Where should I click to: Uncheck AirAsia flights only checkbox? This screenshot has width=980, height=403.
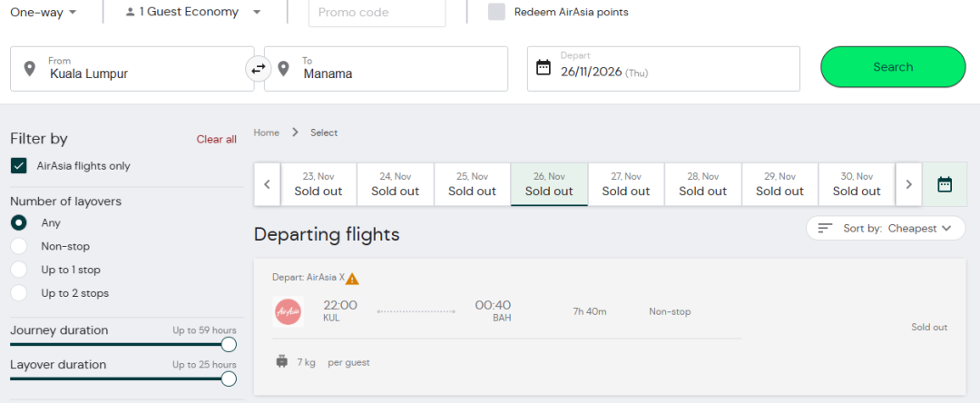pos(18,166)
